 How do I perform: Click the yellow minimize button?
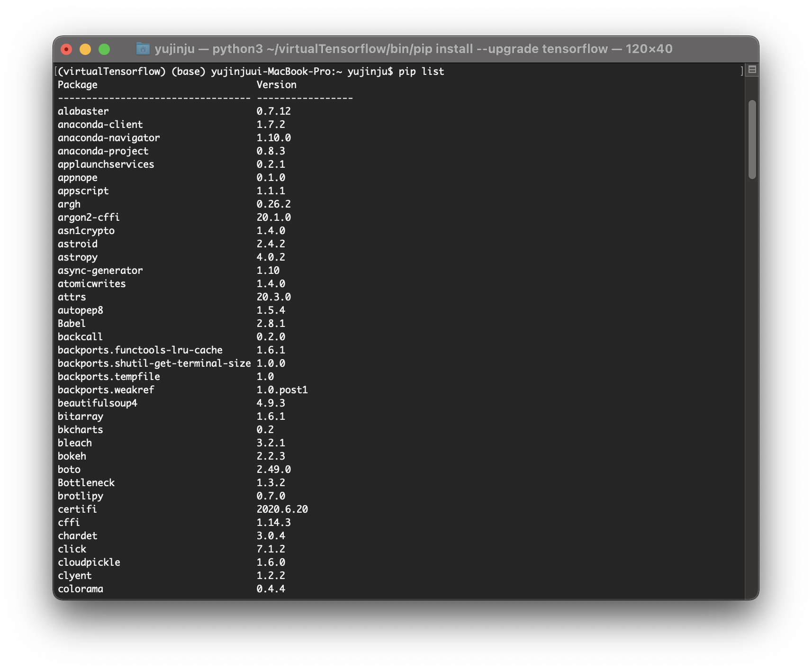coord(85,48)
